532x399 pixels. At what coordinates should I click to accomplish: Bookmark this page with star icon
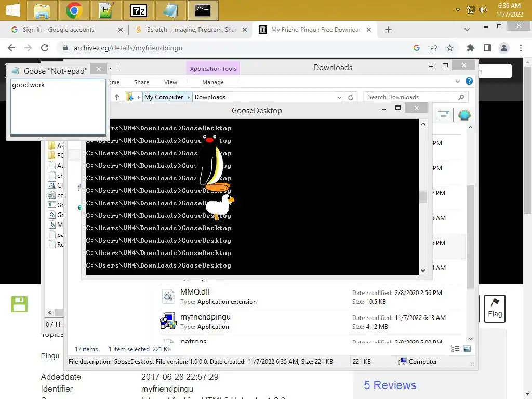pos(450,48)
